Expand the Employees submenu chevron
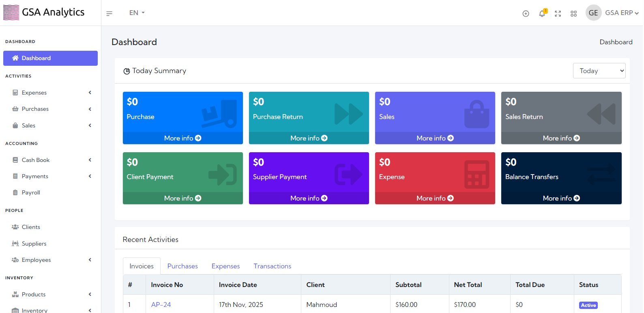 (90, 260)
